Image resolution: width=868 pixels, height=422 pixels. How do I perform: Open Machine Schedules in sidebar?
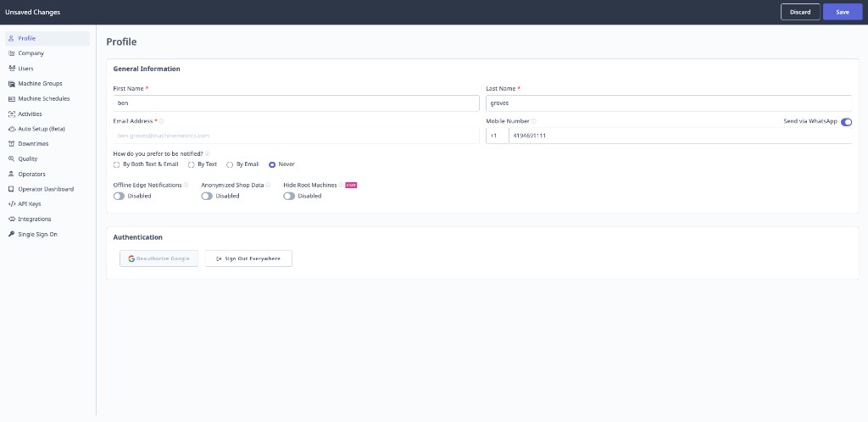click(x=43, y=99)
